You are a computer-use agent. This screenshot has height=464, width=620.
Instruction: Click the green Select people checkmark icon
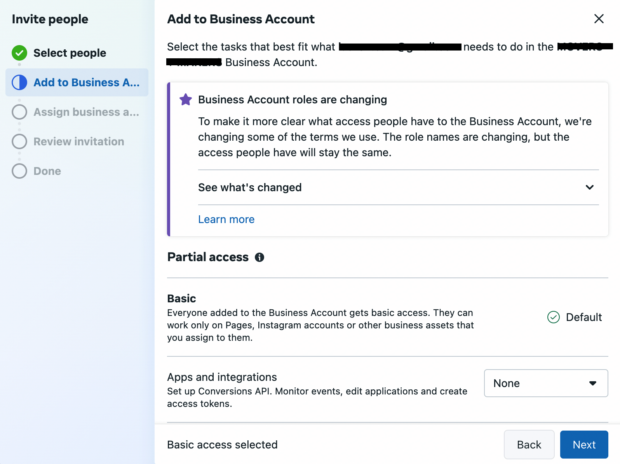click(19, 53)
